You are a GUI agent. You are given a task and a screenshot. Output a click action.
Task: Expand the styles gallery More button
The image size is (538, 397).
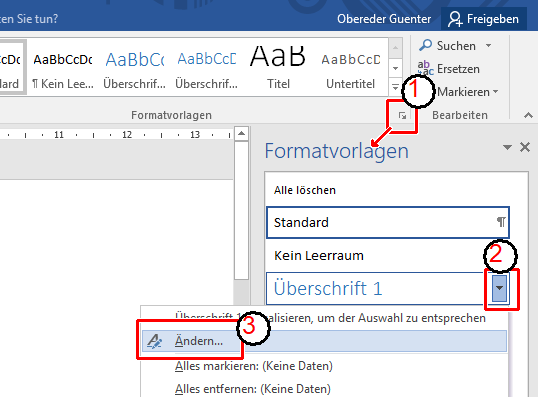pos(395,87)
